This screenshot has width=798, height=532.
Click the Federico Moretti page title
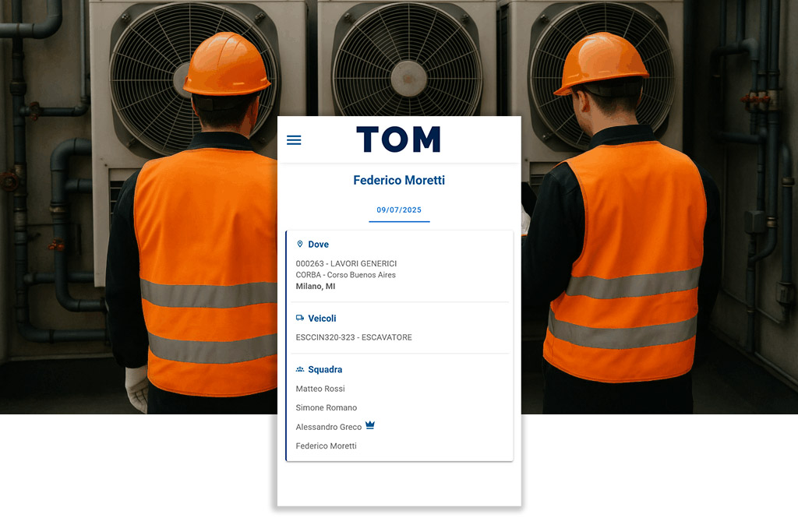click(399, 180)
